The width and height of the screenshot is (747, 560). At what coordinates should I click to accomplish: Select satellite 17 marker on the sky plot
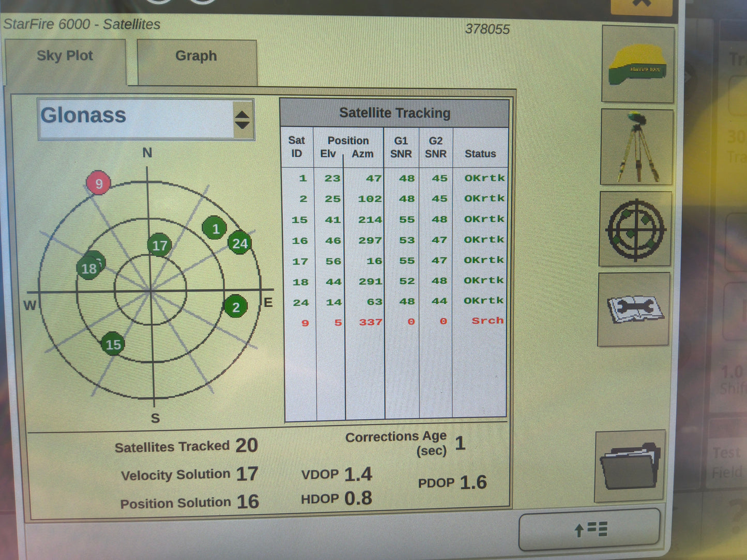(160, 245)
